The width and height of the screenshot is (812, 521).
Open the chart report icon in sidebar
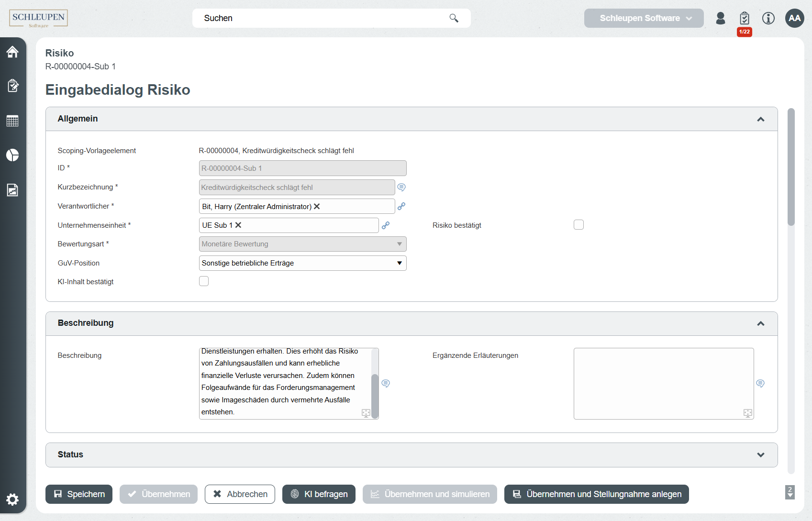point(12,190)
